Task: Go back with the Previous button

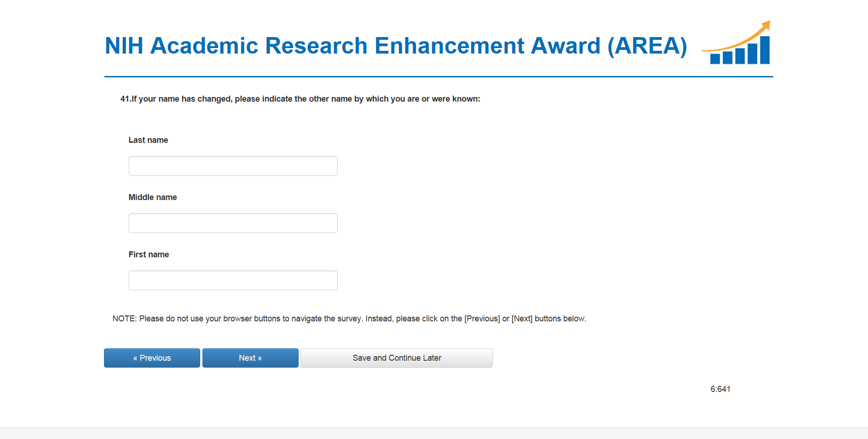Action: 152,358
